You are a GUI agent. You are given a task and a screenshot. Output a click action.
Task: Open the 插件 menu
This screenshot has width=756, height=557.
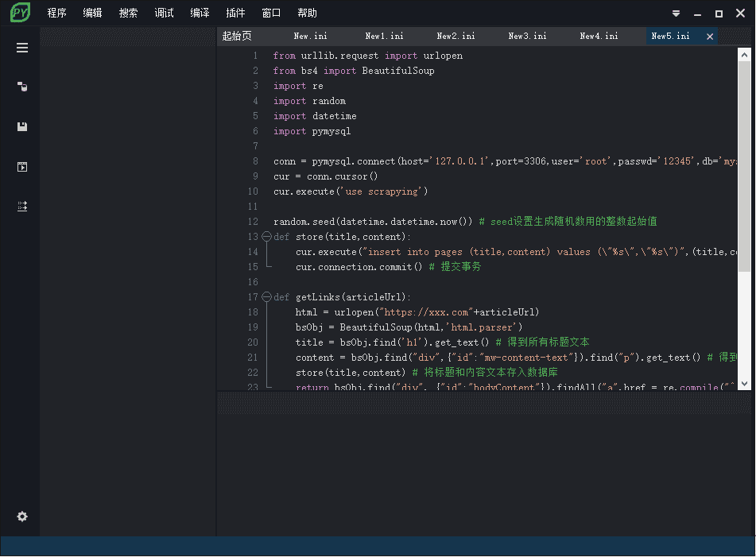click(235, 13)
